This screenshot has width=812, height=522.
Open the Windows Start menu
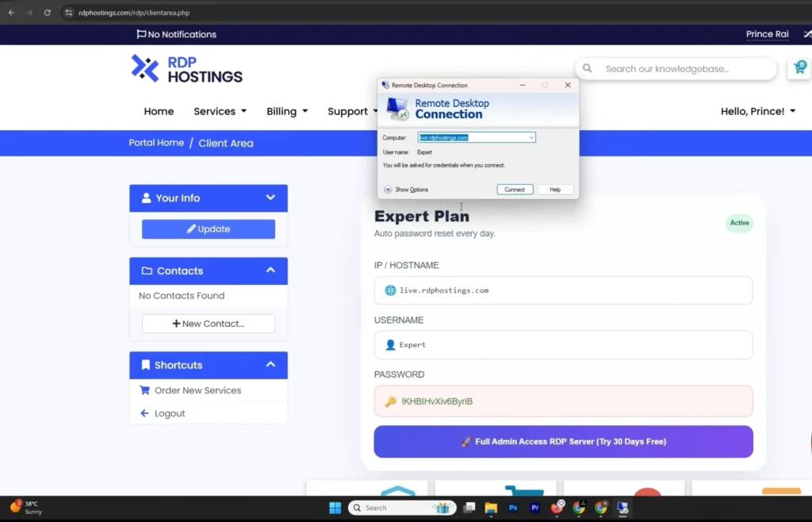pos(335,508)
